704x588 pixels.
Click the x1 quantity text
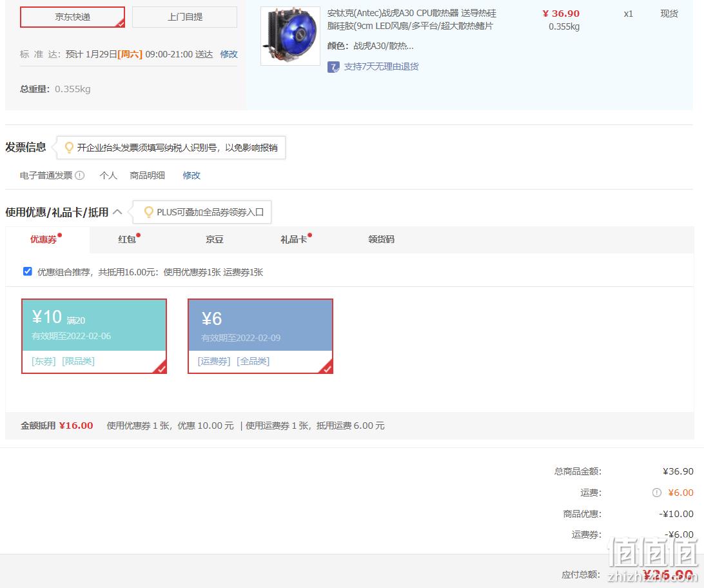click(x=628, y=14)
